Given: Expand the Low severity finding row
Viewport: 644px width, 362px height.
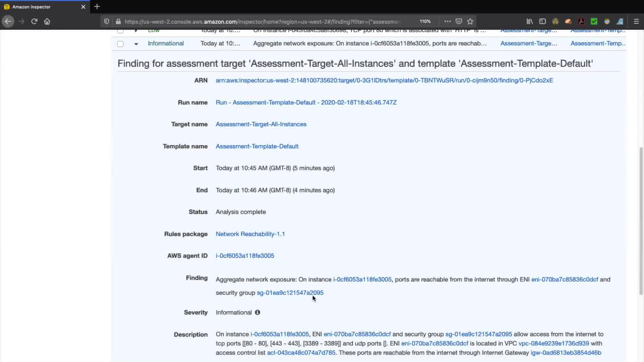Looking at the screenshot, I should click(136, 31).
